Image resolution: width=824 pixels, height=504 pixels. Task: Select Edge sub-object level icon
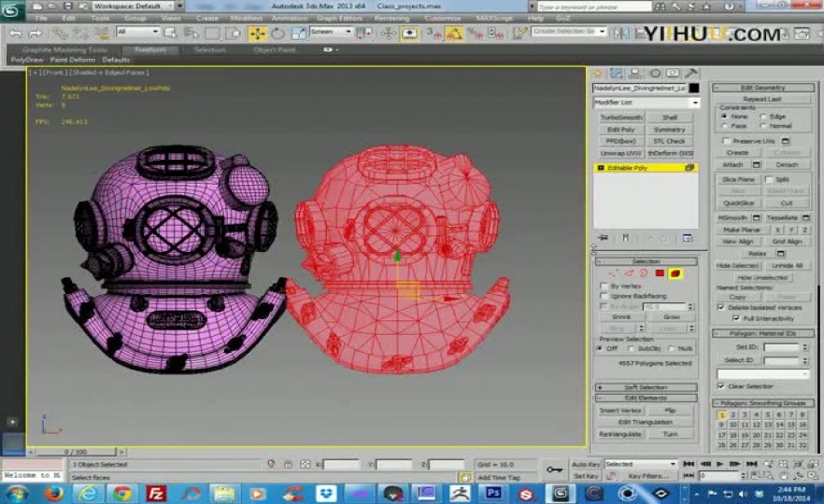click(x=629, y=273)
